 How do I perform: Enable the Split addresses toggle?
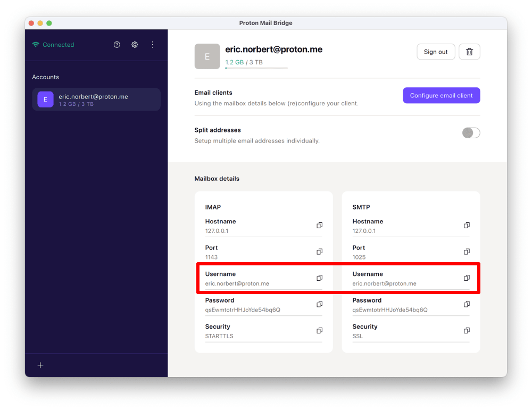coord(471,132)
